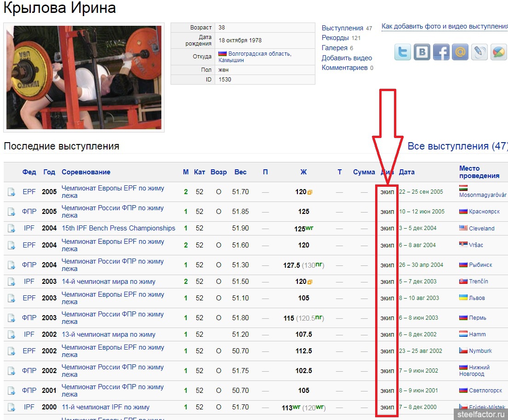Open the Как добавить фото и видео help link
This screenshot has width=508, height=420.
pos(444,26)
